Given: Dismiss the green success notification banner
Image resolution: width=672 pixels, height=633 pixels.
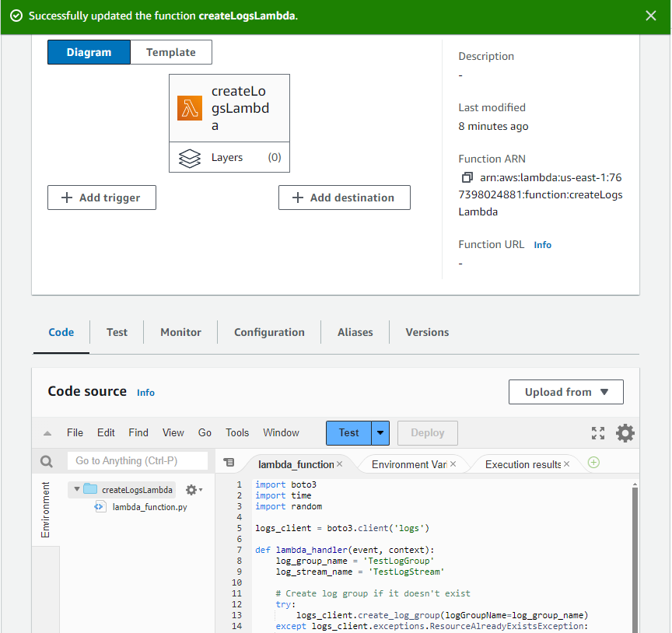Looking at the screenshot, I should coord(651,16).
